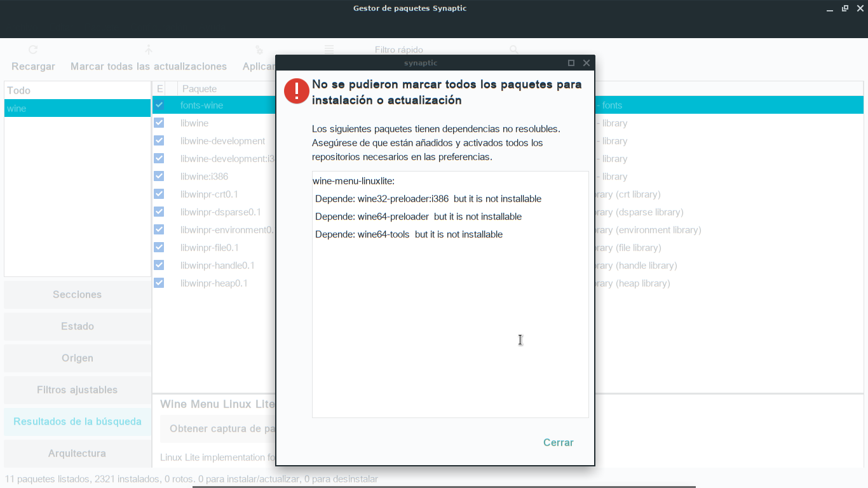Toggle the checkbox for libwinpr-crt0.1
Image resolution: width=868 pixels, height=488 pixels.
159,194
